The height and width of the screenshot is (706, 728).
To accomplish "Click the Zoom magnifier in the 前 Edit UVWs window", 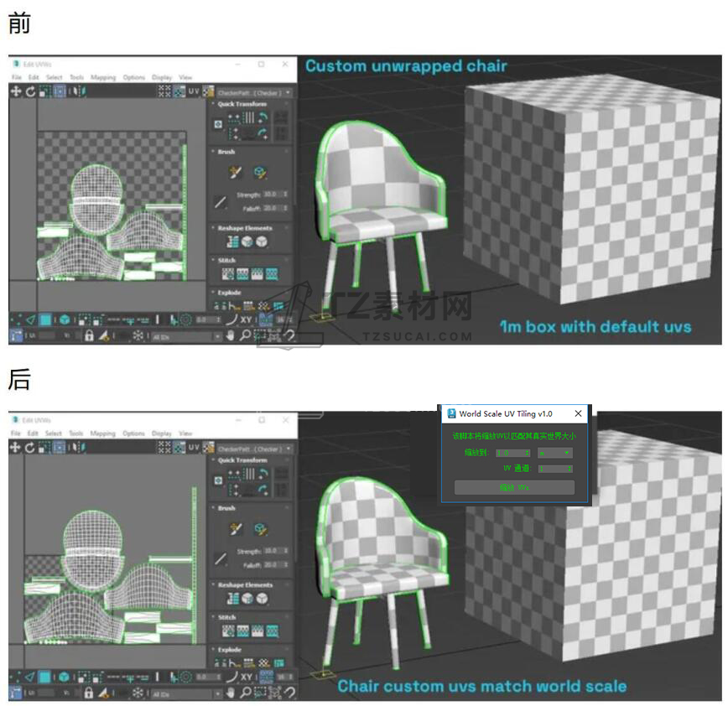I will pos(245,335).
